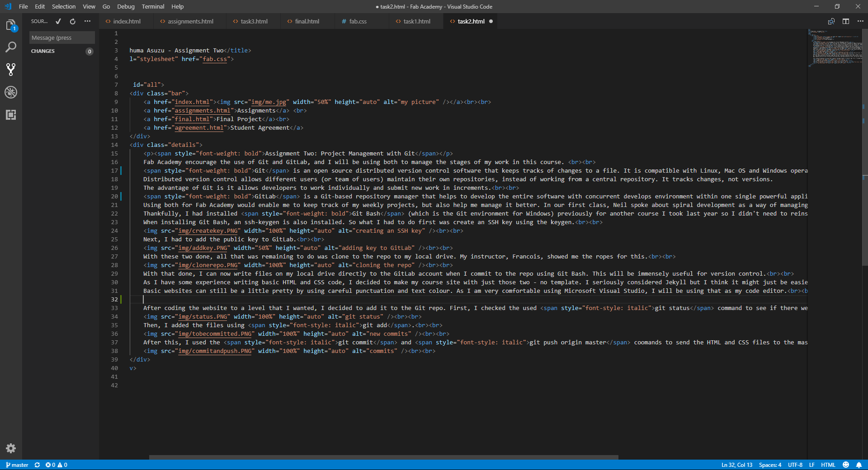This screenshot has height=470, width=868.
Task: Open the Debug menu
Action: tap(126, 6)
